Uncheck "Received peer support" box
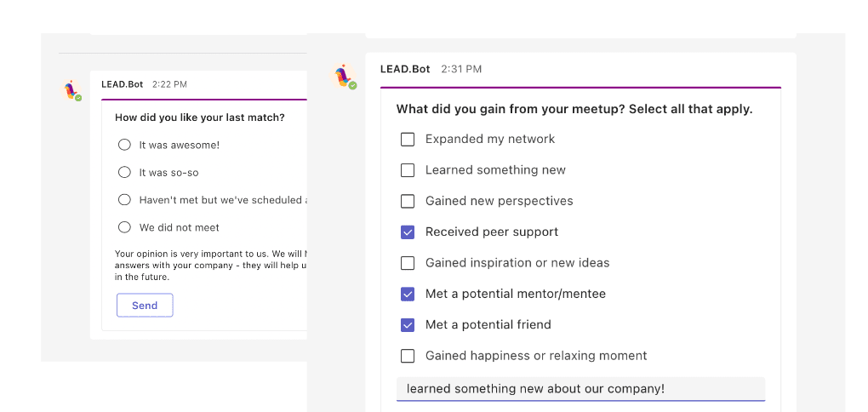Viewport: 868px width, 412px height. click(x=408, y=232)
